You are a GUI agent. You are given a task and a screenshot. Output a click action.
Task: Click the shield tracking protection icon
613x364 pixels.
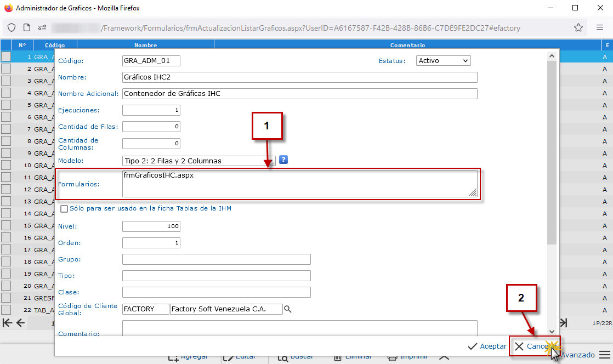click(12, 27)
